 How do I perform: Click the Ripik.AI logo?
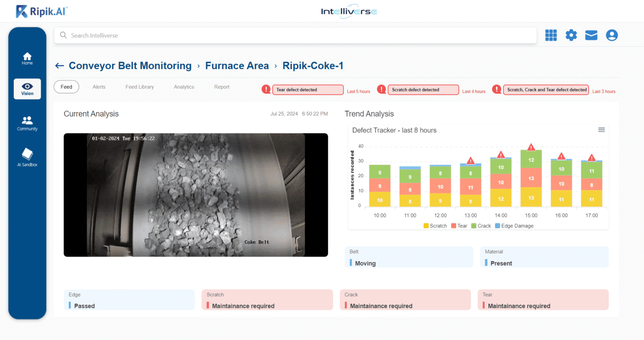pos(41,11)
